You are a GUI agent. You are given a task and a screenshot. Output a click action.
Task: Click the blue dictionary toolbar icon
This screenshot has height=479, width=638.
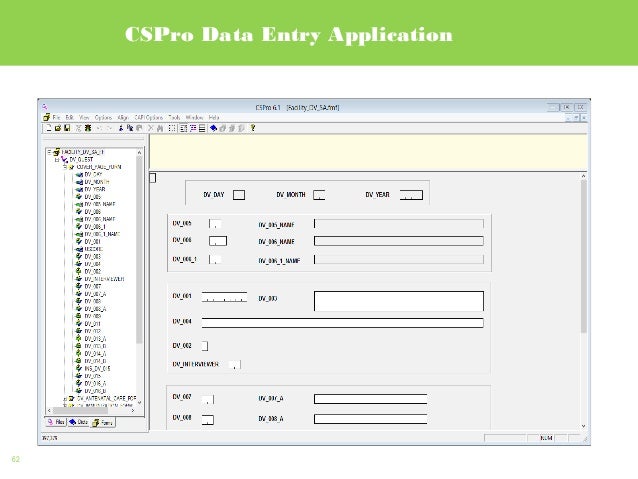point(214,128)
